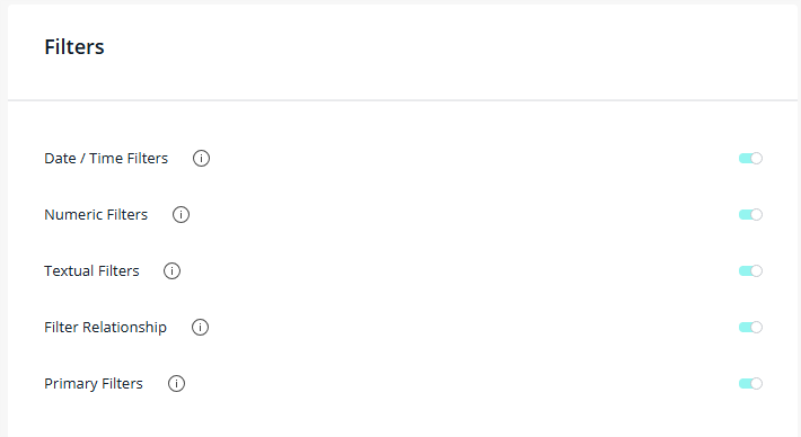Click the Textual Filters info icon

pos(172,271)
